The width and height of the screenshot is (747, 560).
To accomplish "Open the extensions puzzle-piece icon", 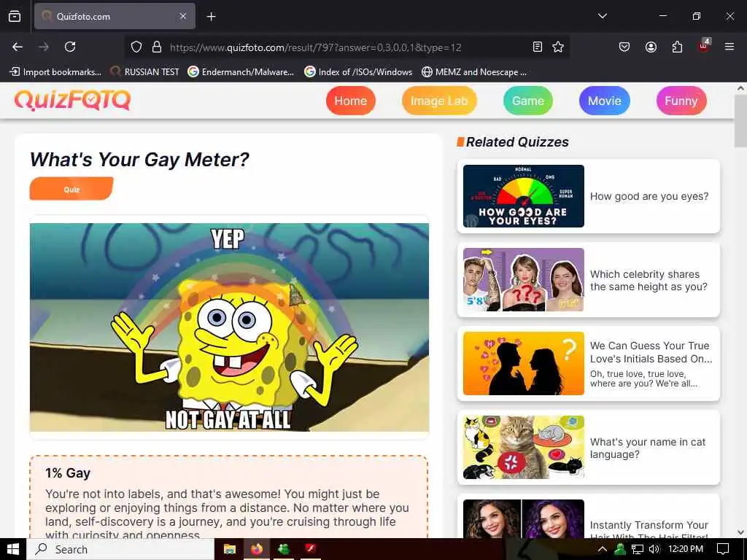I will [677, 47].
